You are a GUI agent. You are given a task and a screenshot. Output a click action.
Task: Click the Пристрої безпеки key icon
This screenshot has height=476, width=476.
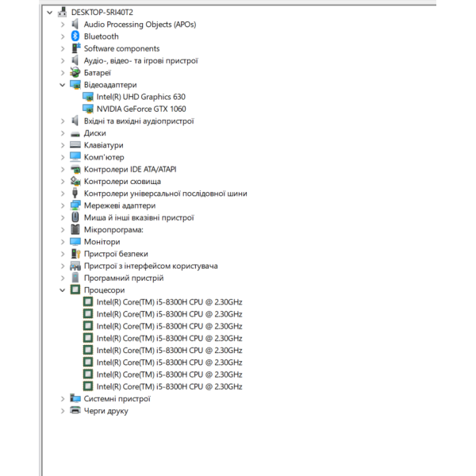tap(75, 254)
